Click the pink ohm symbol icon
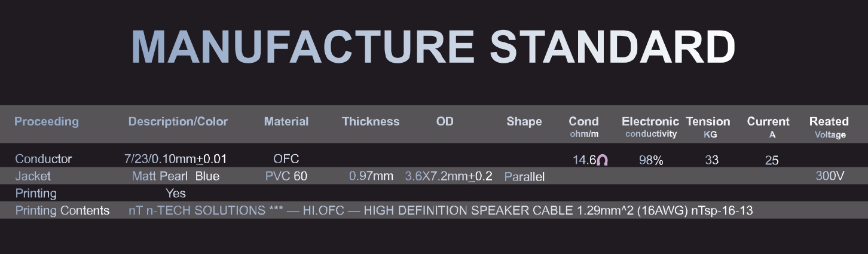Viewport: 868px width, 254px height. [603, 160]
